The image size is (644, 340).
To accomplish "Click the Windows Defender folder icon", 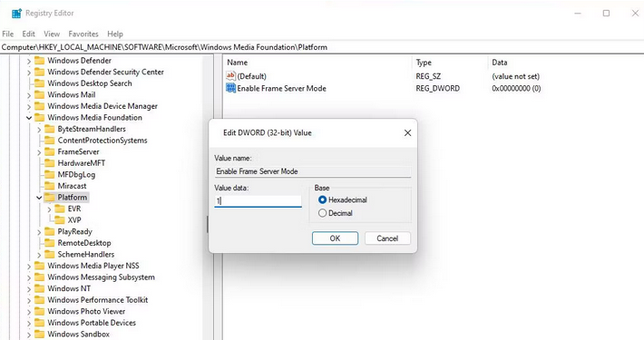I will (x=39, y=61).
